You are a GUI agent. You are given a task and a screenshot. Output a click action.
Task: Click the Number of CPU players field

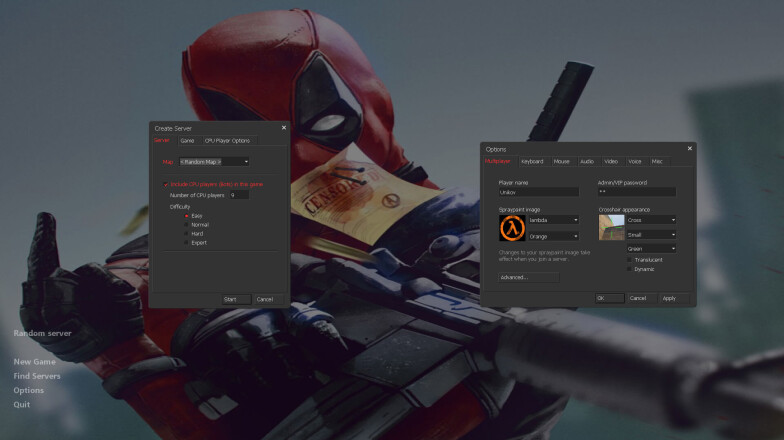[x=239, y=195]
